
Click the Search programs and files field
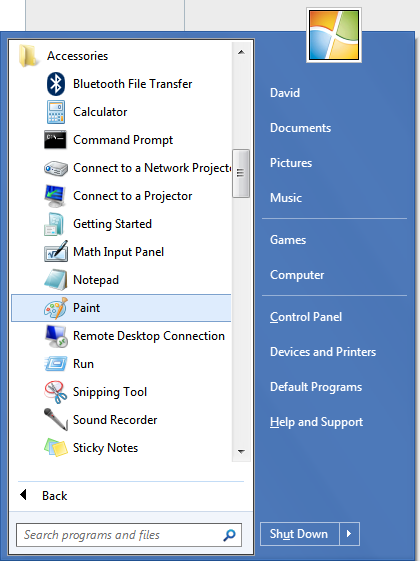(129, 535)
